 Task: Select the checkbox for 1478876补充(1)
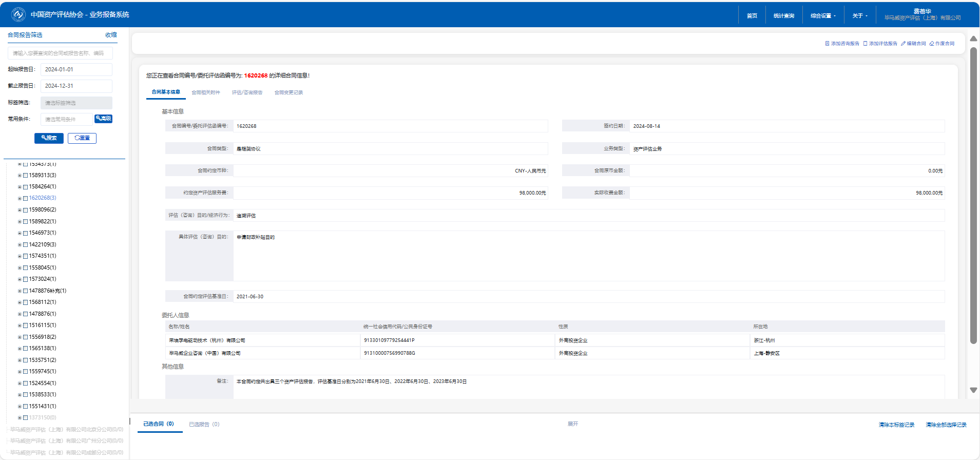click(x=25, y=291)
